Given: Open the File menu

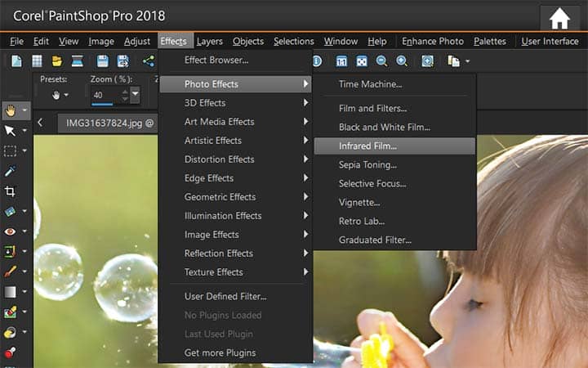Looking at the screenshot, I should [x=16, y=42].
